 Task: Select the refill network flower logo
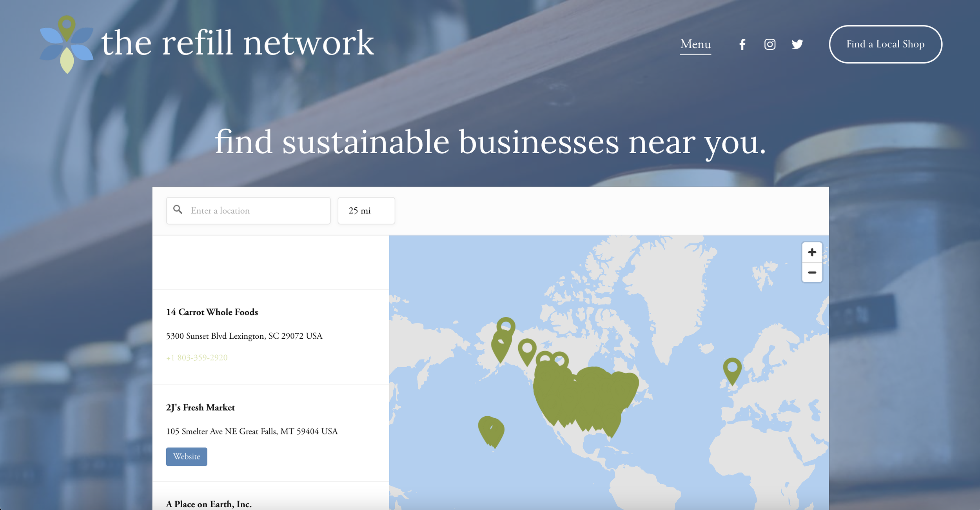click(x=66, y=42)
